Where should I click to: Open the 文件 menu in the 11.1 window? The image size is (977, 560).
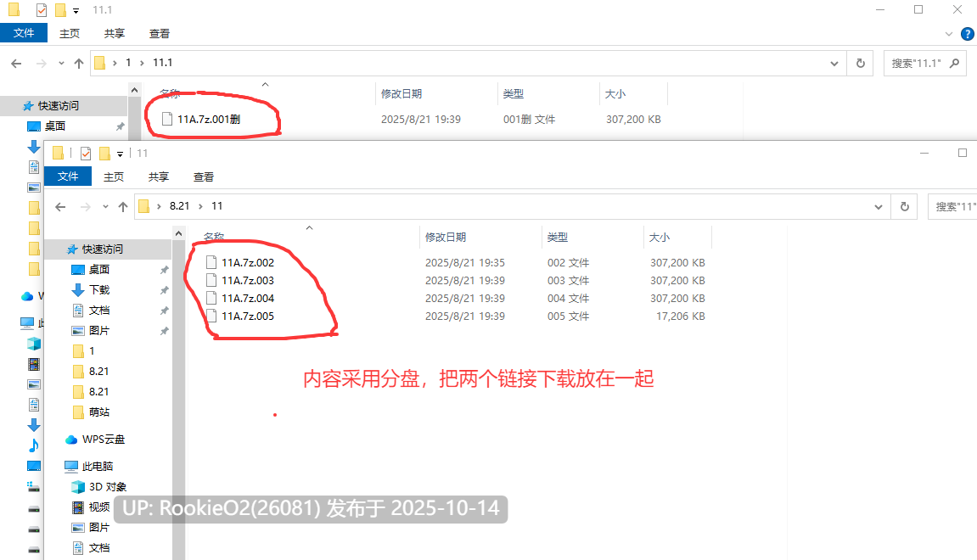[24, 33]
